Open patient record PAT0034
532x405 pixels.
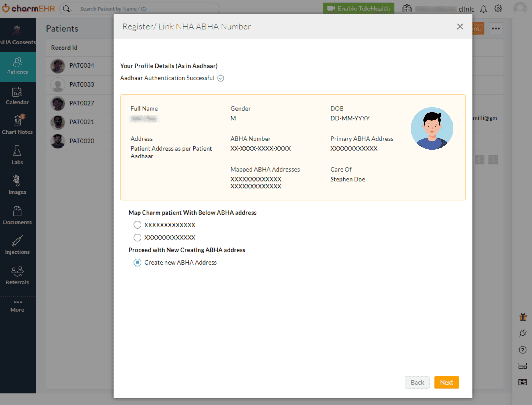pos(82,65)
